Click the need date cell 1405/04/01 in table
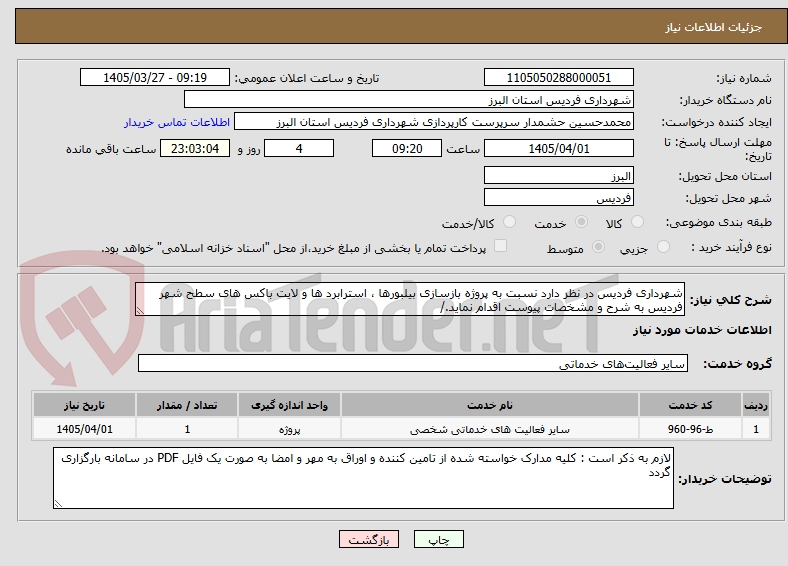The image size is (788, 566). coord(84,429)
